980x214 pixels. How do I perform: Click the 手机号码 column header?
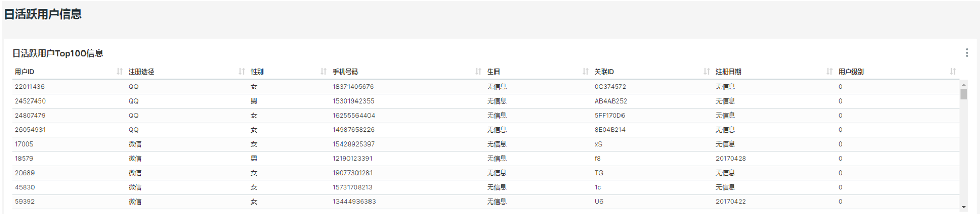345,72
